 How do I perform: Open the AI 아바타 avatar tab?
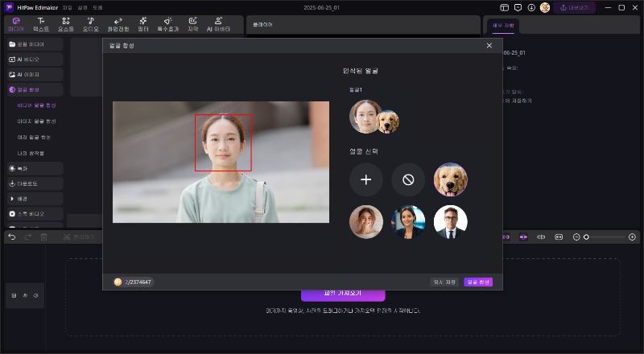[x=218, y=25]
